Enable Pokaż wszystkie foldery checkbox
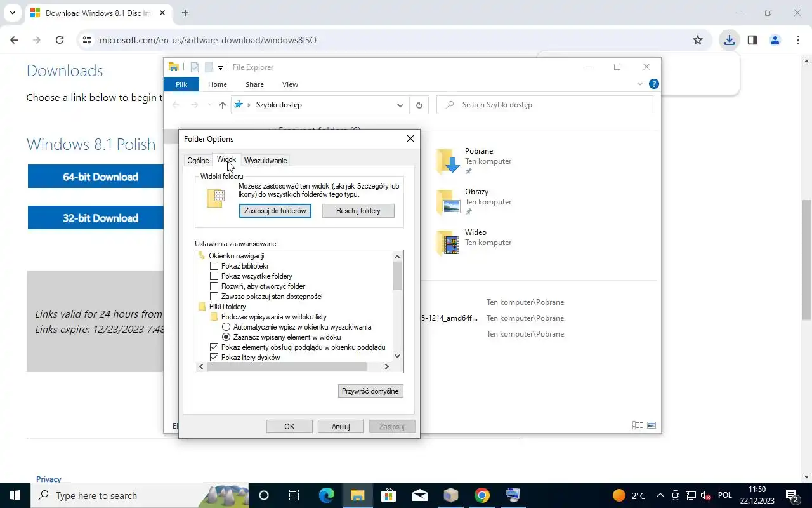This screenshot has height=508, width=812. coord(214,276)
